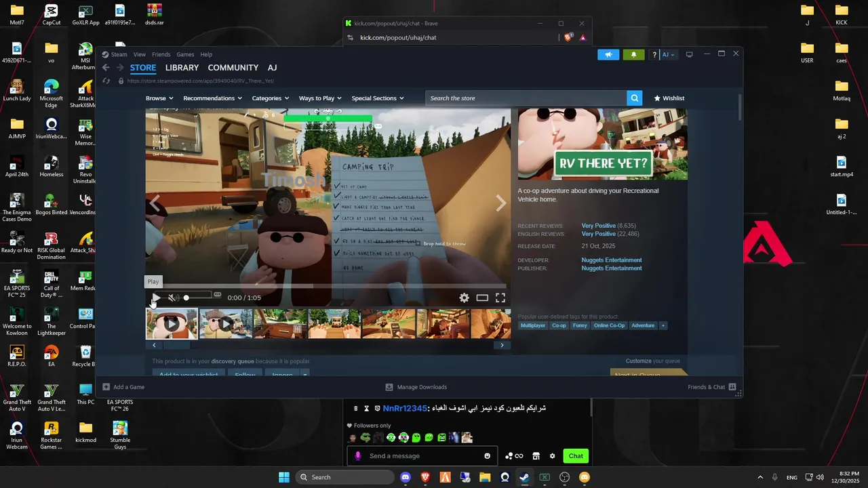Click the Co-op tag
The width and height of the screenshot is (868, 488).
pyautogui.click(x=559, y=325)
